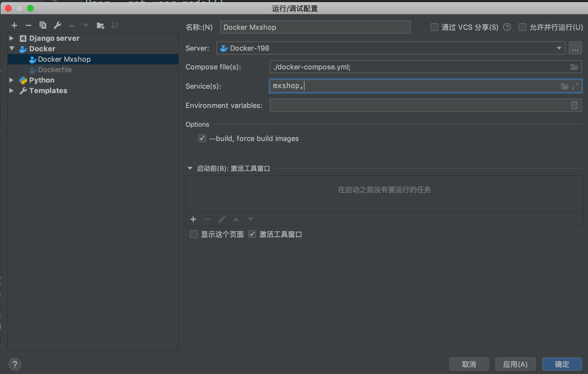Image resolution: width=588 pixels, height=374 pixels.
Task: Collapse the before-launch section triangle
Action: 190,168
